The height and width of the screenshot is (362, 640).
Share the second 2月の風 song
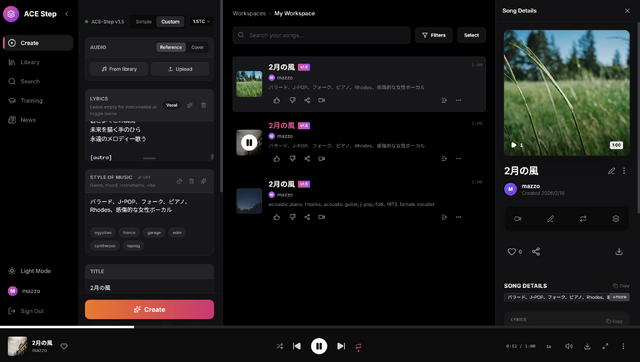307,158
